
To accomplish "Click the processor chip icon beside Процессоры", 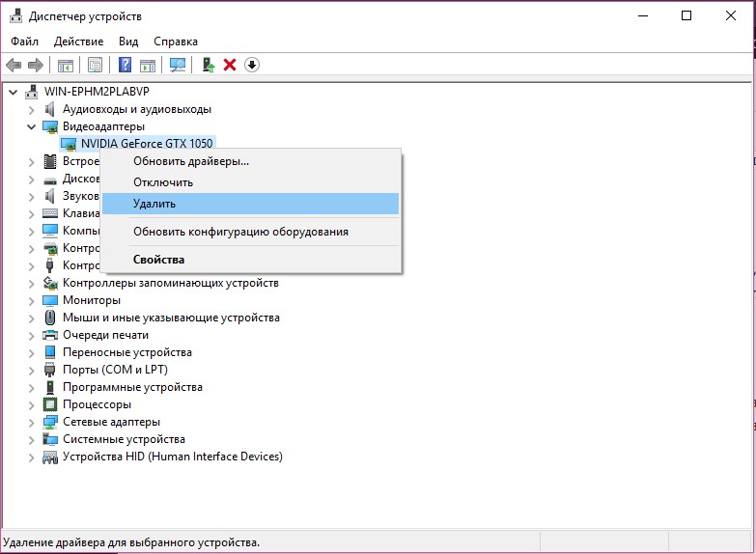I will pyautogui.click(x=50, y=404).
